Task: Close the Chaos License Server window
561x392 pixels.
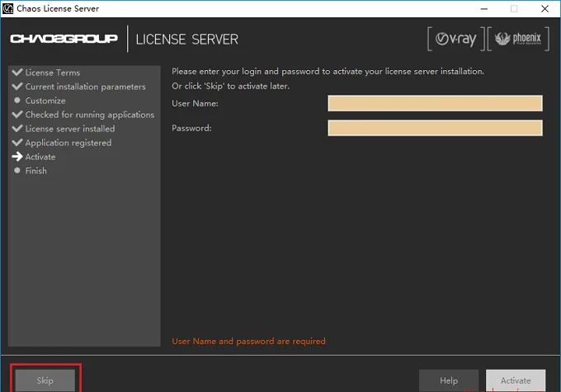Action: click(544, 8)
